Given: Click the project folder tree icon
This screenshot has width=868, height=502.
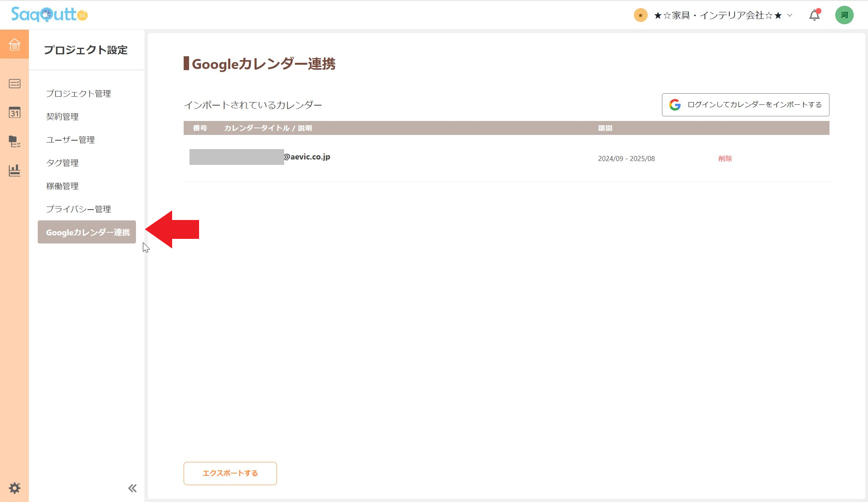Looking at the screenshot, I should 14,142.
